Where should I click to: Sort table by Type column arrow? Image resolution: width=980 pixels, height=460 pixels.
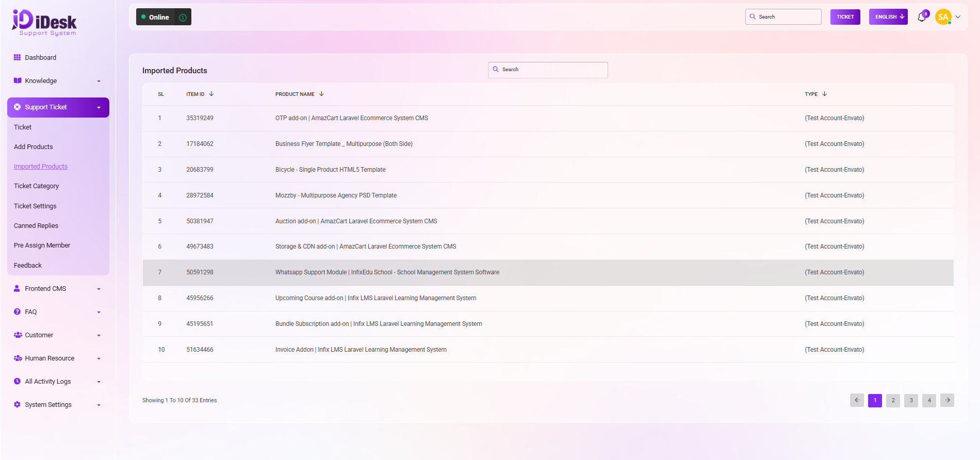coord(825,94)
